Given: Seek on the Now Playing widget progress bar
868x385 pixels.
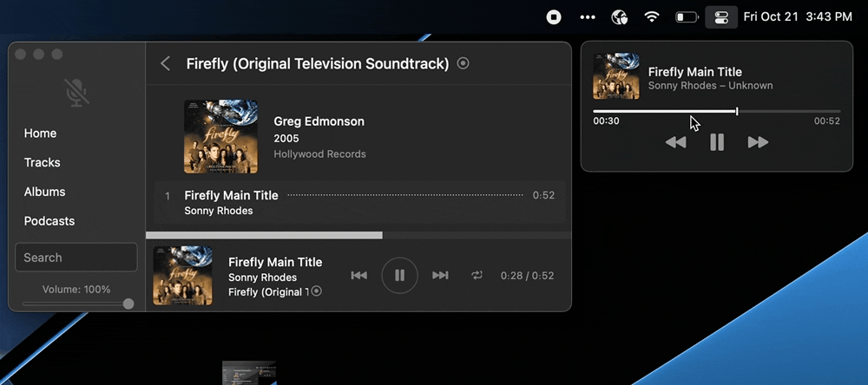Looking at the screenshot, I should pyautogui.click(x=717, y=111).
